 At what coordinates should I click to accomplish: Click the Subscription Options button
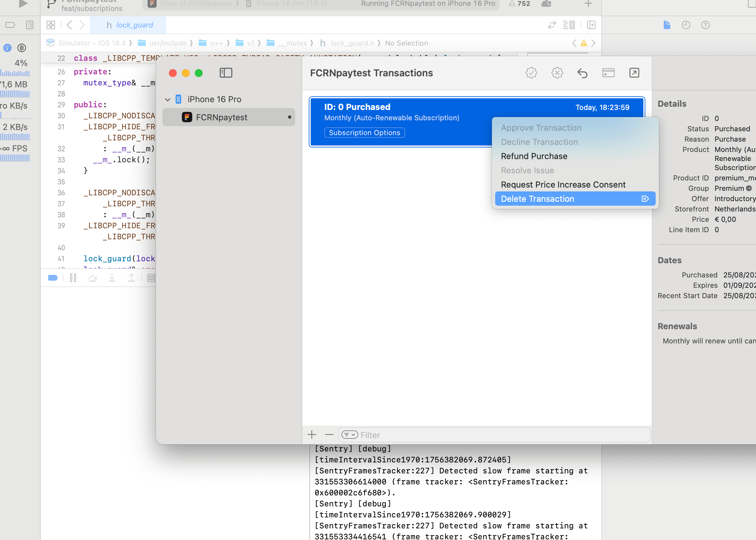tap(364, 132)
